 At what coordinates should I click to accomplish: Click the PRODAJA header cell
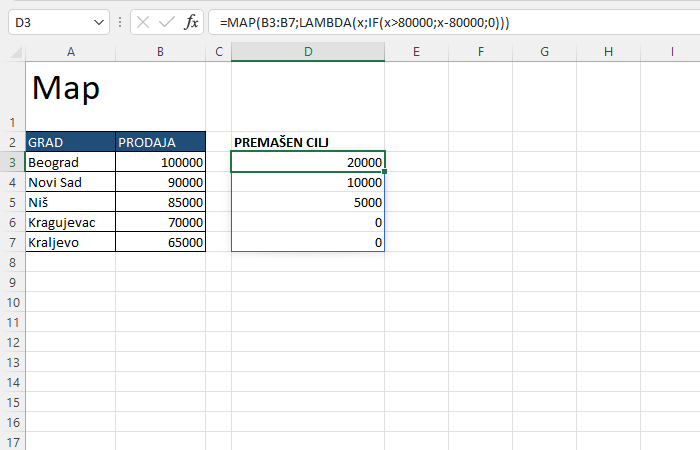click(x=160, y=142)
